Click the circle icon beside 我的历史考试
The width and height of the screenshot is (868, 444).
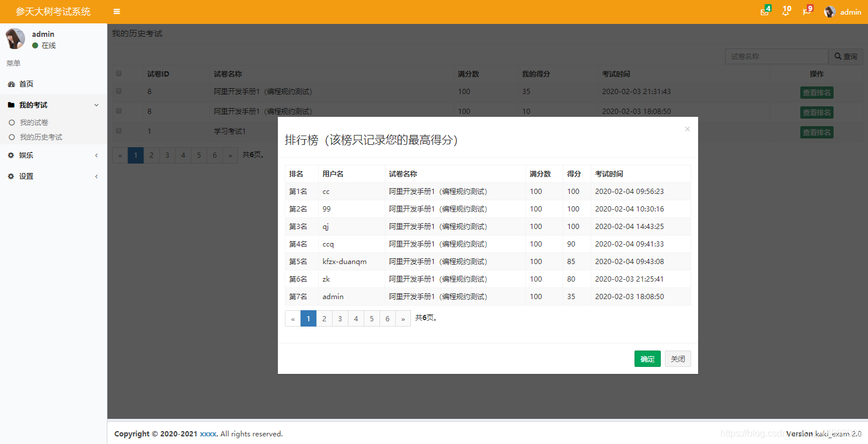(x=12, y=137)
